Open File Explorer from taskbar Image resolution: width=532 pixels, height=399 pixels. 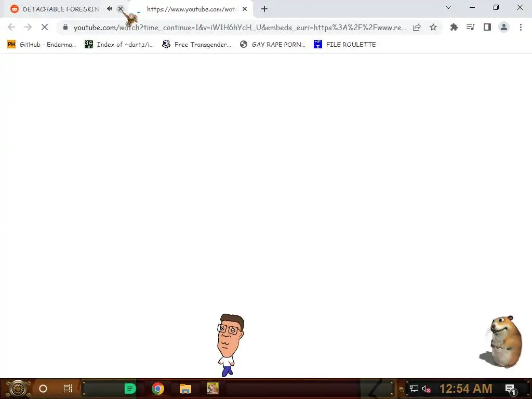(x=185, y=389)
